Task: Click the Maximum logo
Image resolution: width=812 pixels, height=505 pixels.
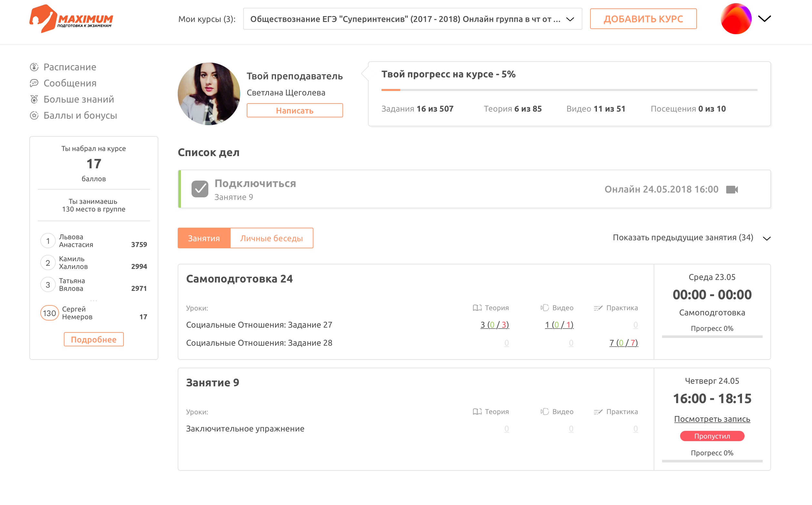Action: click(71, 19)
